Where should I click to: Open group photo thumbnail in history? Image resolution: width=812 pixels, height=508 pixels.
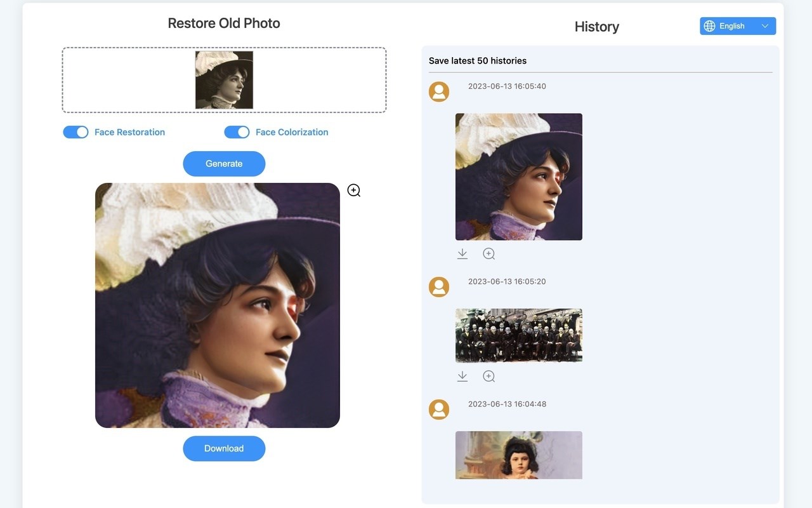[519, 335]
